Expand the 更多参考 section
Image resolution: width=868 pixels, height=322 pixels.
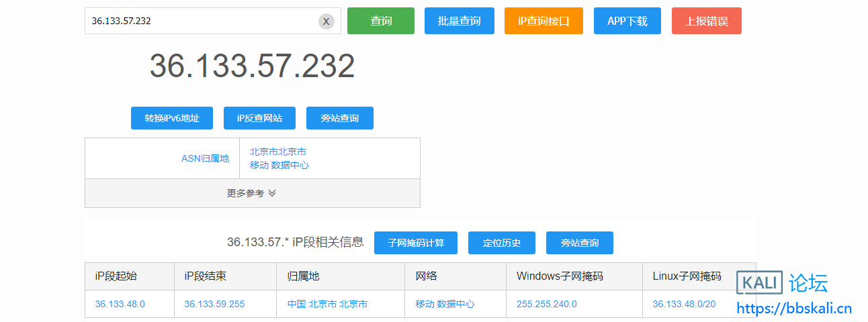tap(252, 193)
